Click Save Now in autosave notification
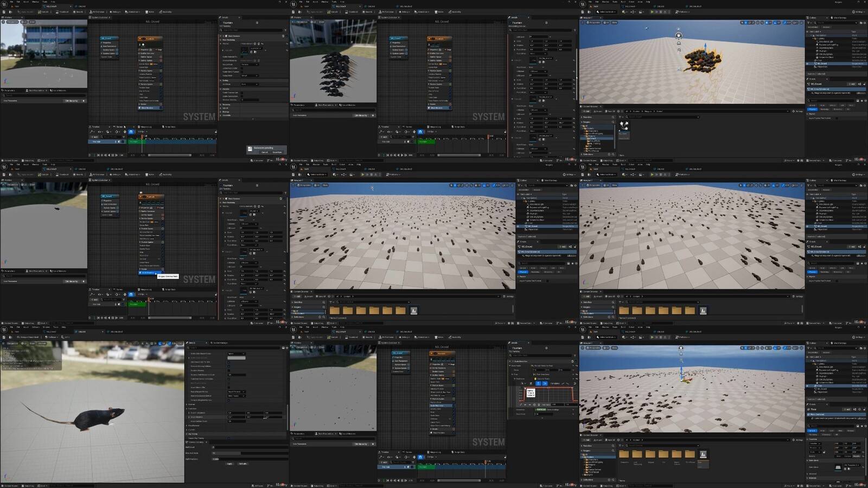The width and height of the screenshot is (868, 488). (277, 152)
